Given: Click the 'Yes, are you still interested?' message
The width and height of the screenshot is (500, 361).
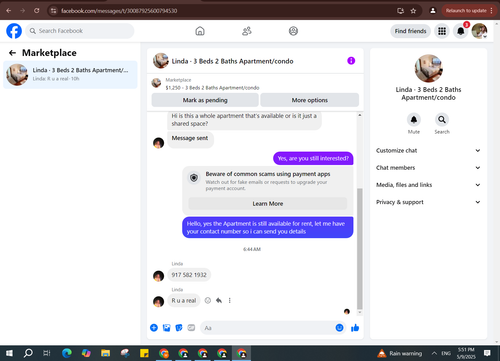Looking at the screenshot, I should pos(313,158).
